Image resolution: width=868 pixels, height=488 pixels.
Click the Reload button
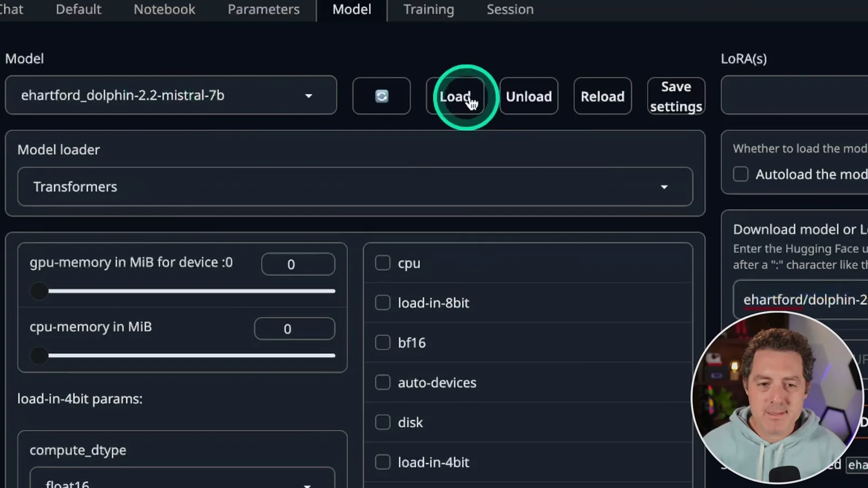(x=602, y=96)
